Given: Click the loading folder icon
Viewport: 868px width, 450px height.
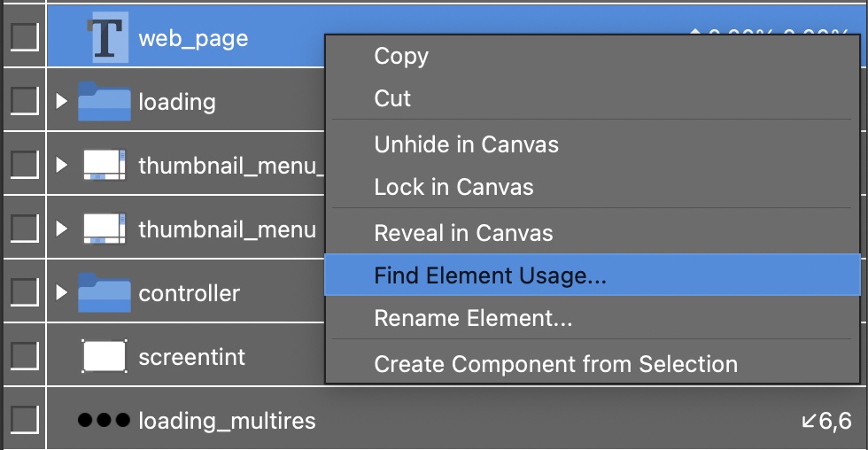Looking at the screenshot, I should [x=105, y=101].
